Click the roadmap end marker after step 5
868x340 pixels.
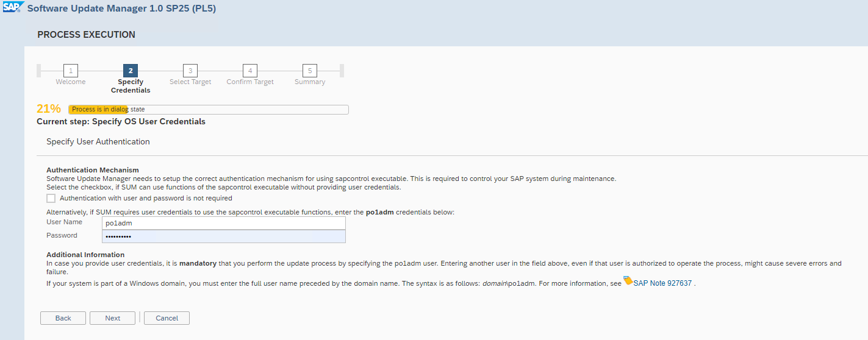342,71
